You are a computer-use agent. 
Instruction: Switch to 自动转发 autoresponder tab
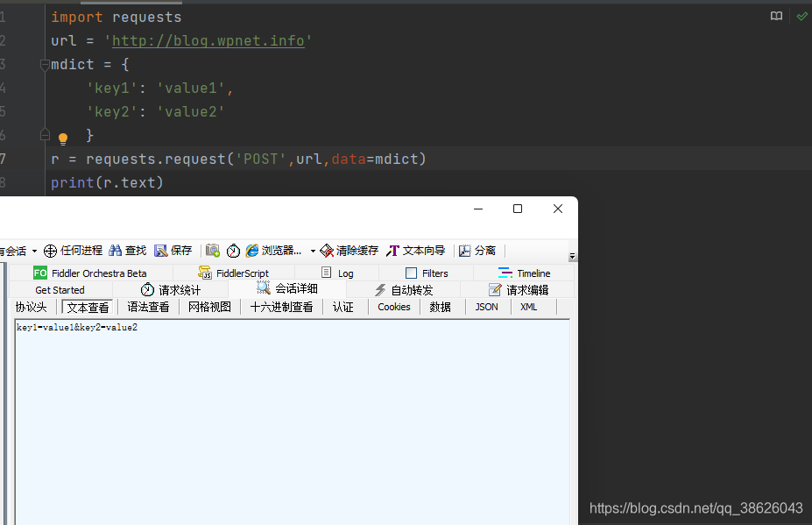point(404,290)
